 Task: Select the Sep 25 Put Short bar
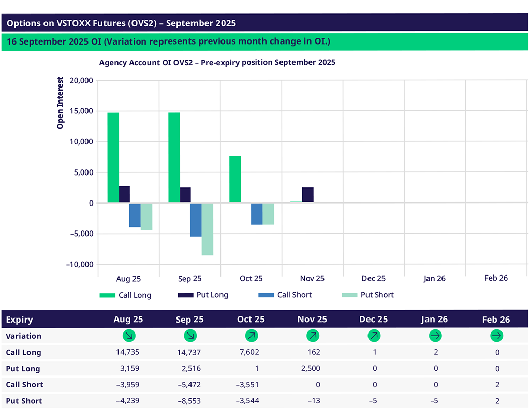pos(207,229)
